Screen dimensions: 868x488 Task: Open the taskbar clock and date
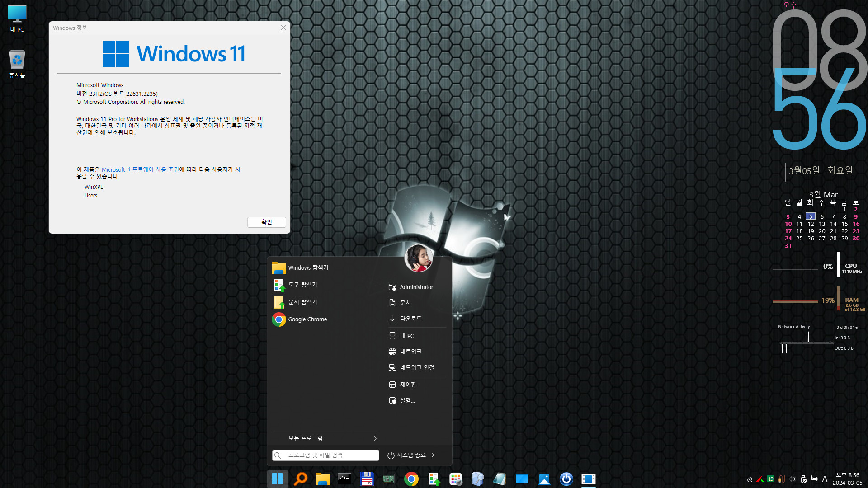click(847, 479)
